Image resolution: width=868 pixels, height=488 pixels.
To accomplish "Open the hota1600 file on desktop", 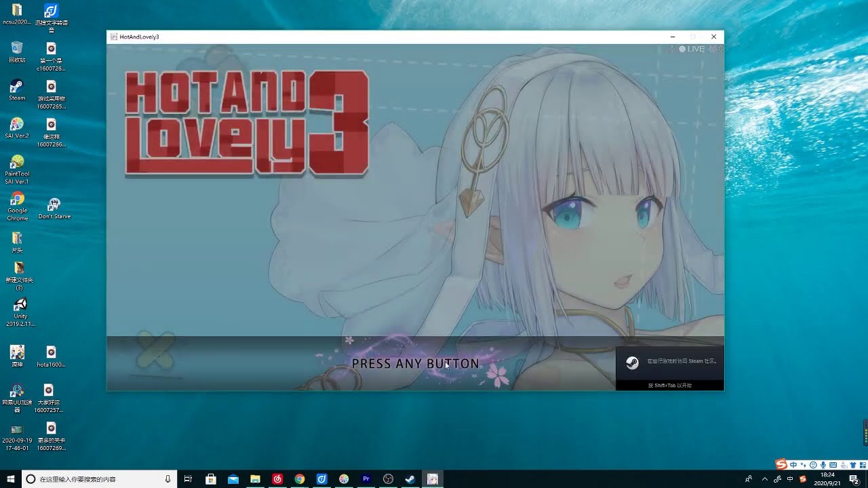I will coord(51,357).
